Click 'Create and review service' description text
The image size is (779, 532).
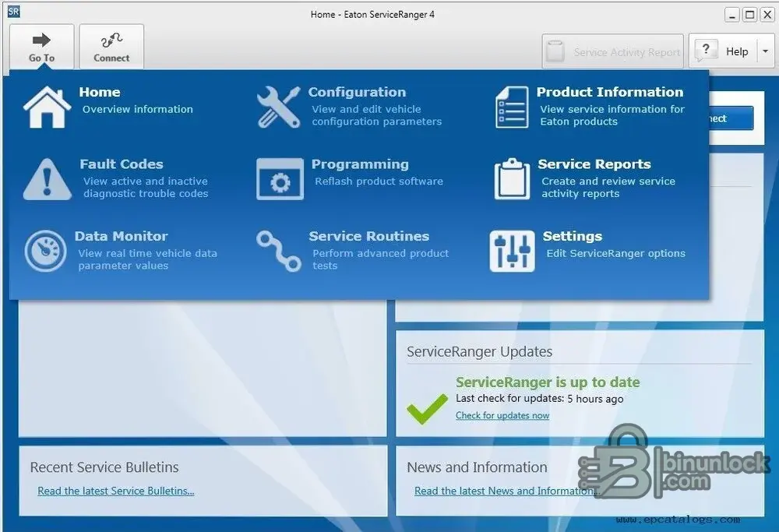608,181
